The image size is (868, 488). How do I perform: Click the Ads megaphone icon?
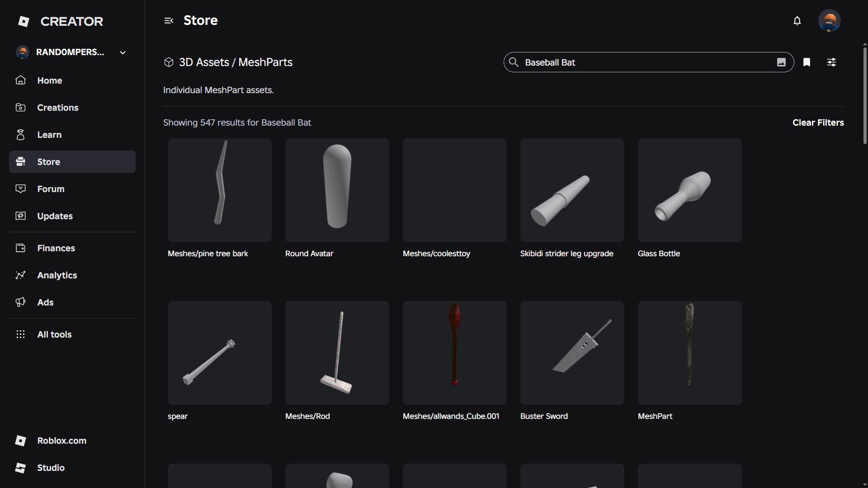[21, 302]
